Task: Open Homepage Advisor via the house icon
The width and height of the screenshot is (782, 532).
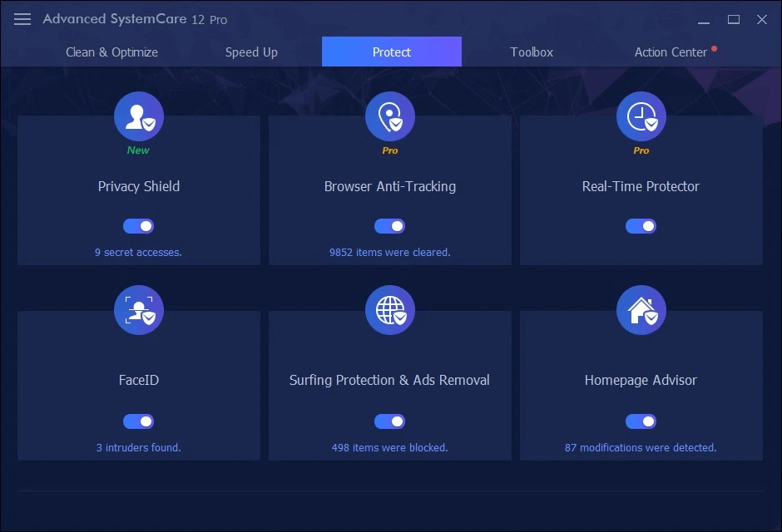Action: (641, 310)
